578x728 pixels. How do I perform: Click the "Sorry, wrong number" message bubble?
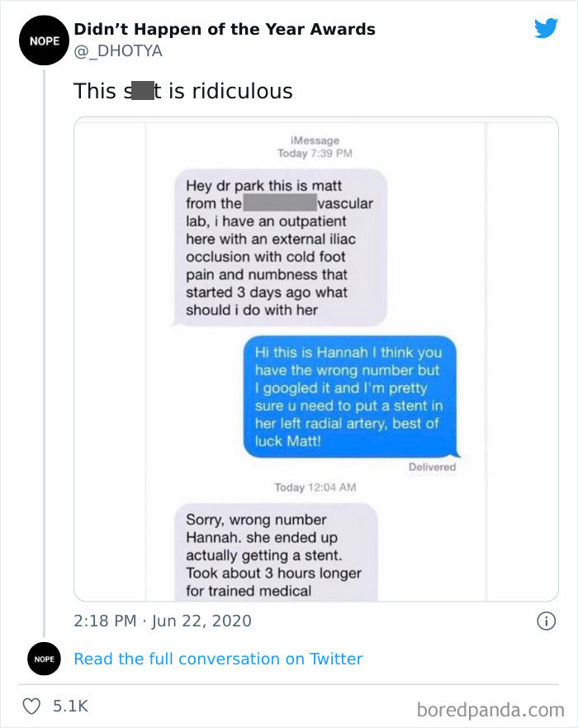(275, 554)
